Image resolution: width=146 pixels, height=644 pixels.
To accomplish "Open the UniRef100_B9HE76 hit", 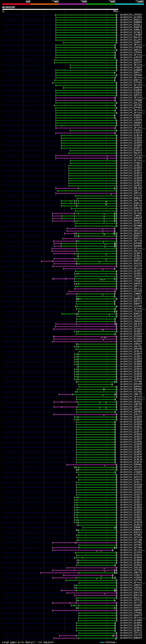I will 131,27.
